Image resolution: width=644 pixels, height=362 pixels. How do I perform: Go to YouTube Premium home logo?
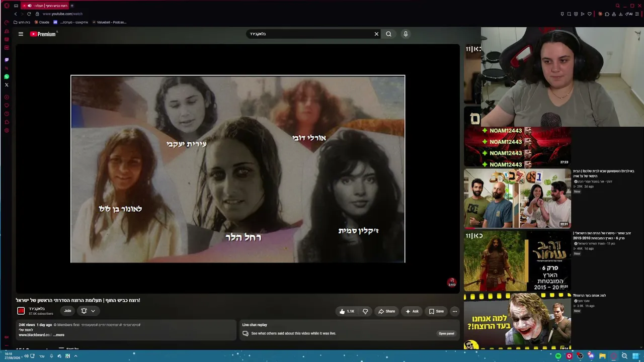(43, 34)
